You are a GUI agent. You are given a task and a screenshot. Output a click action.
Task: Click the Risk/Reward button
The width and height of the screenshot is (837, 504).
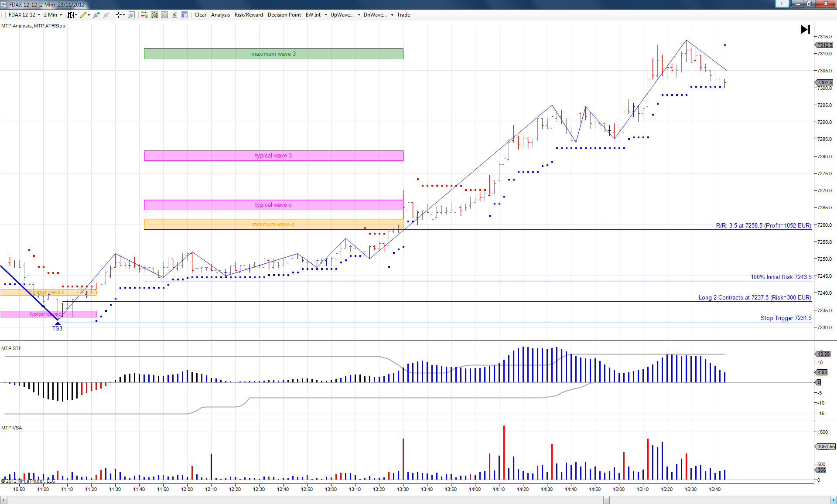(249, 15)
